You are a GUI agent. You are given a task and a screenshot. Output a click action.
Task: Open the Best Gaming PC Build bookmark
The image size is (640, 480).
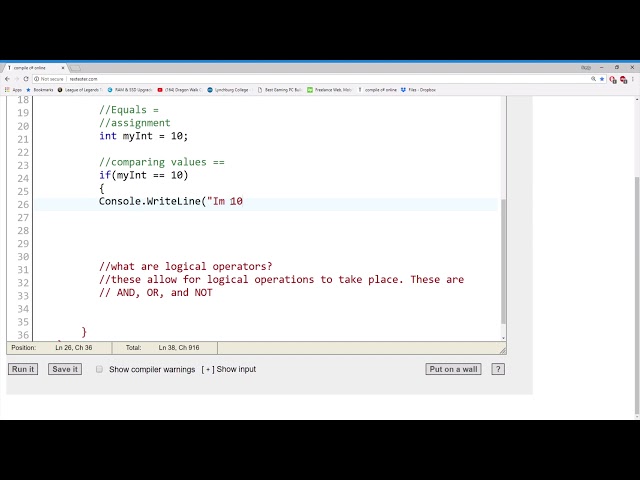pyautogui.click(x=280, y=90)
